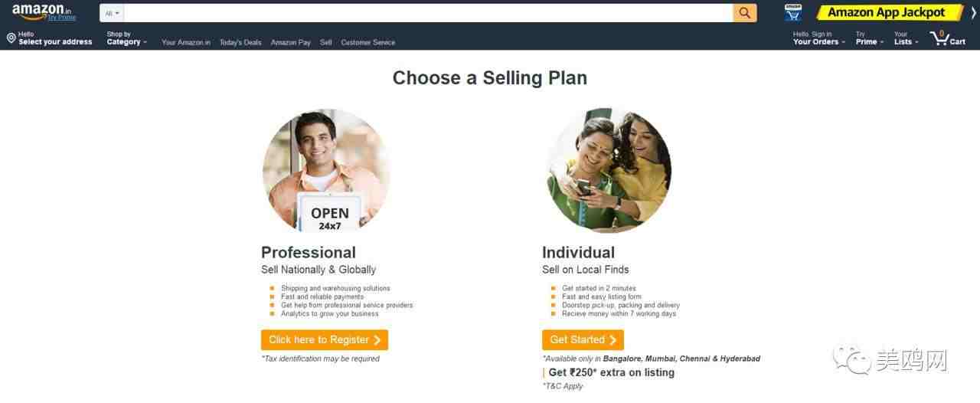Open the Try Prime dropdown
This screenshot has height=403, width=980.
point(870,38)
